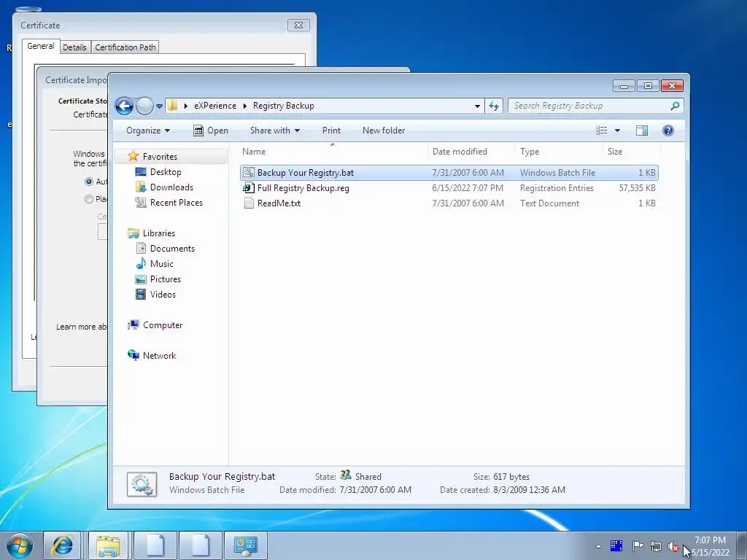Open the address bar history dropdown
The height and width of the screenshot is (560, 747).
point(477,106)
